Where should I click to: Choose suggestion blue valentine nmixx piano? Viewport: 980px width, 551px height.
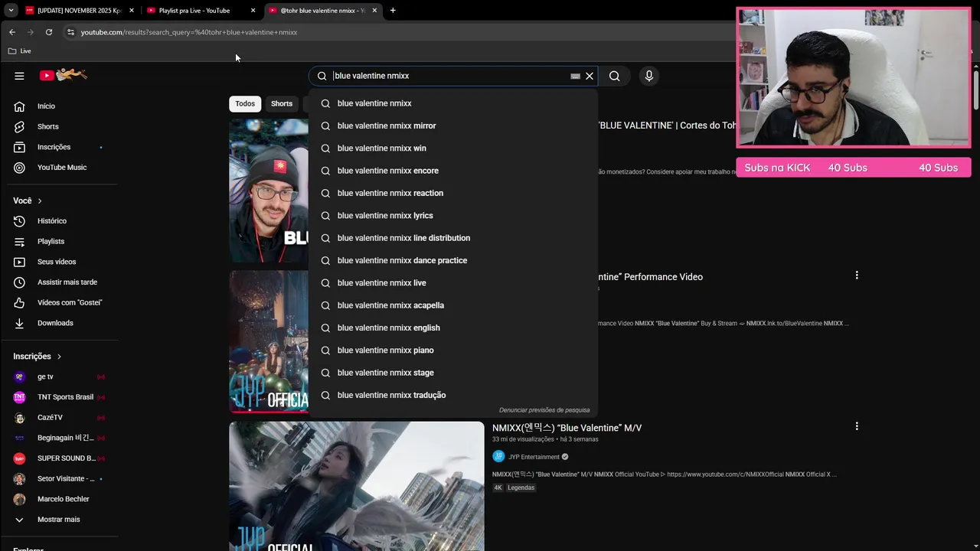pos(453,350)
